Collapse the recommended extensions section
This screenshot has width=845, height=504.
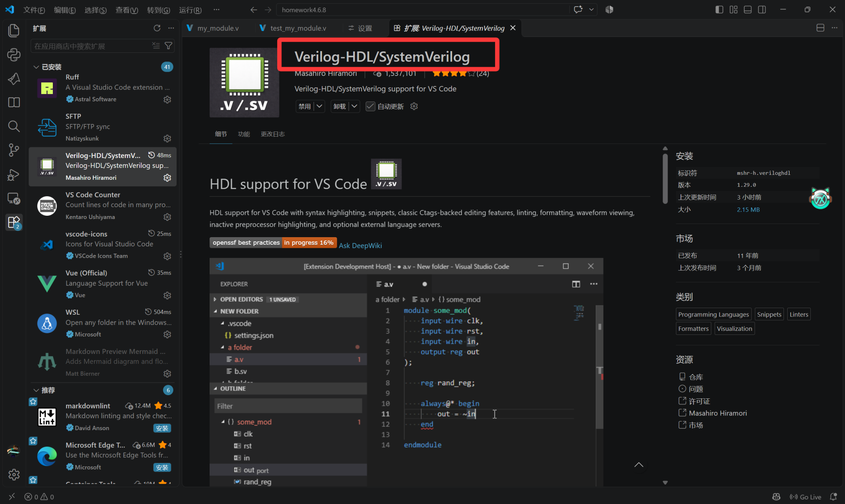click(36, 390)
